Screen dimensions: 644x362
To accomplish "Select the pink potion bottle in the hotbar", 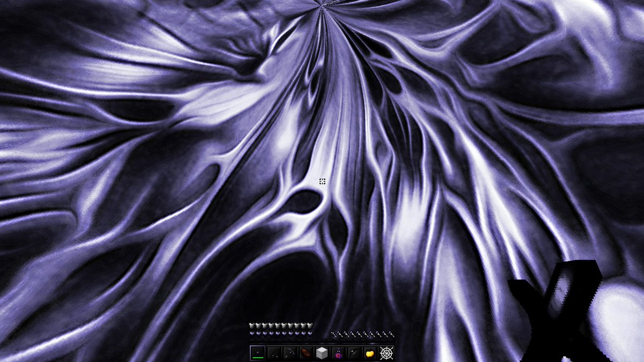I will pos(338,353).
